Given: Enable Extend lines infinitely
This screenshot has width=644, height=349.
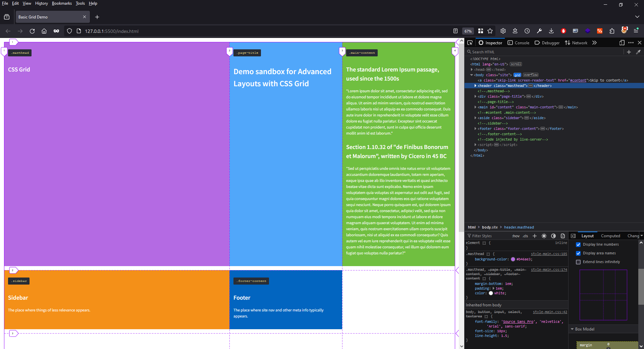Looking at the screenshot, I should (578, 262).
